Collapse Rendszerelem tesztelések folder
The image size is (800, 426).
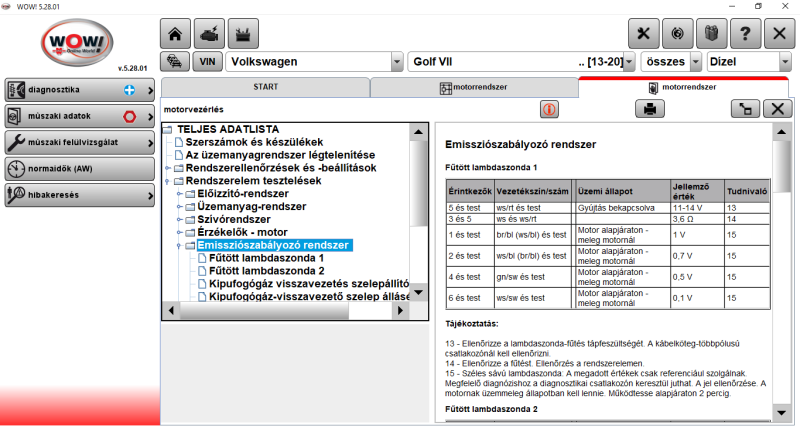pyautogui.click(x=167, y=181)
